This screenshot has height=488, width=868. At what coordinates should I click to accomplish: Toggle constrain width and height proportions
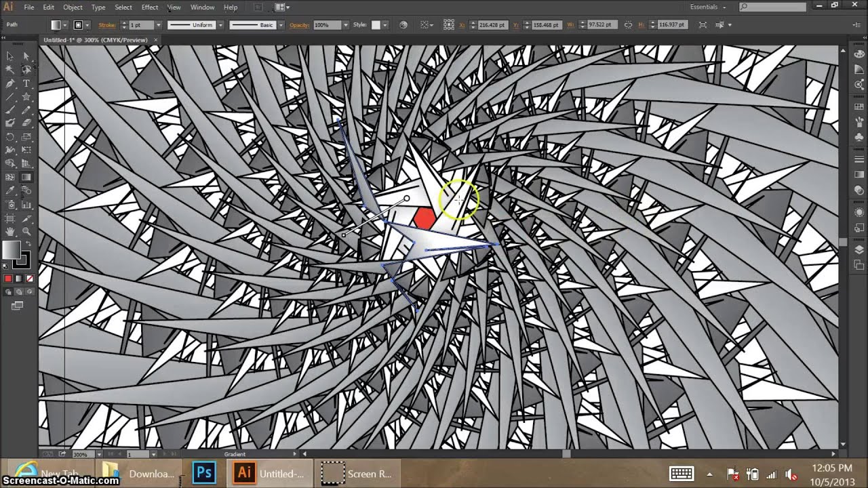click(628, 24)
